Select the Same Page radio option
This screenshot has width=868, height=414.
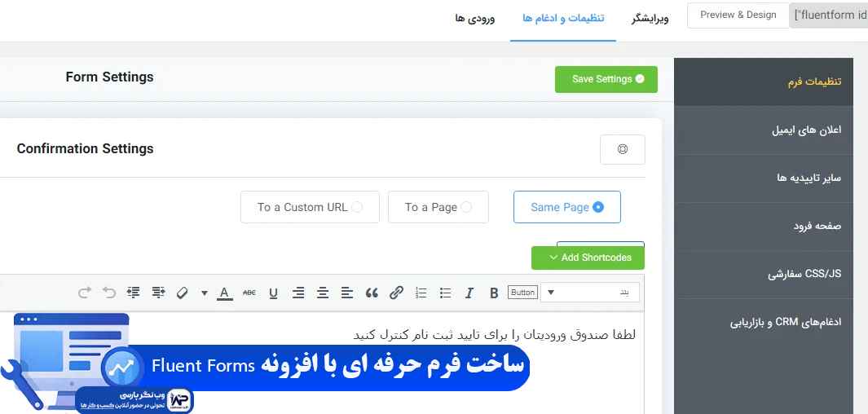(x=567, y=207)
